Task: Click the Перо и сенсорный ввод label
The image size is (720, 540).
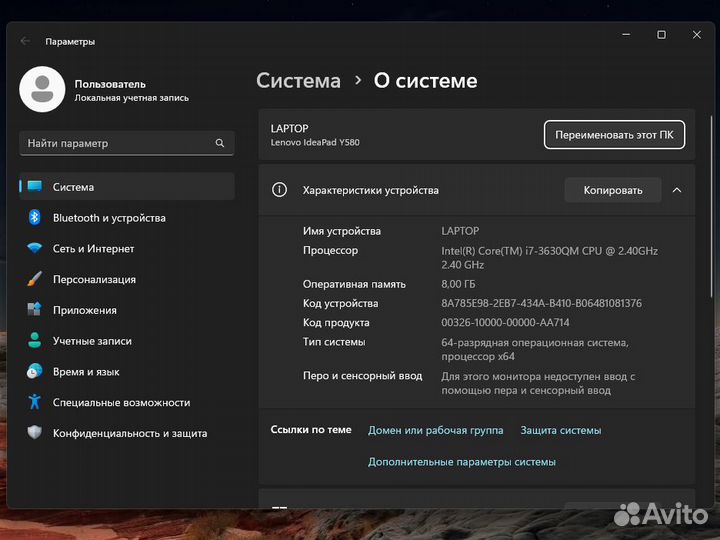Action: click(x=362, y=376)
